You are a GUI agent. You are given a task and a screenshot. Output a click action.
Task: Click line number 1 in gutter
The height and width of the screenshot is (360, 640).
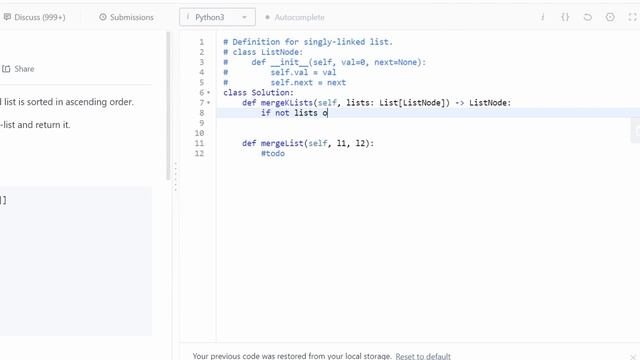pyautogui.click(x=201, y=42)
